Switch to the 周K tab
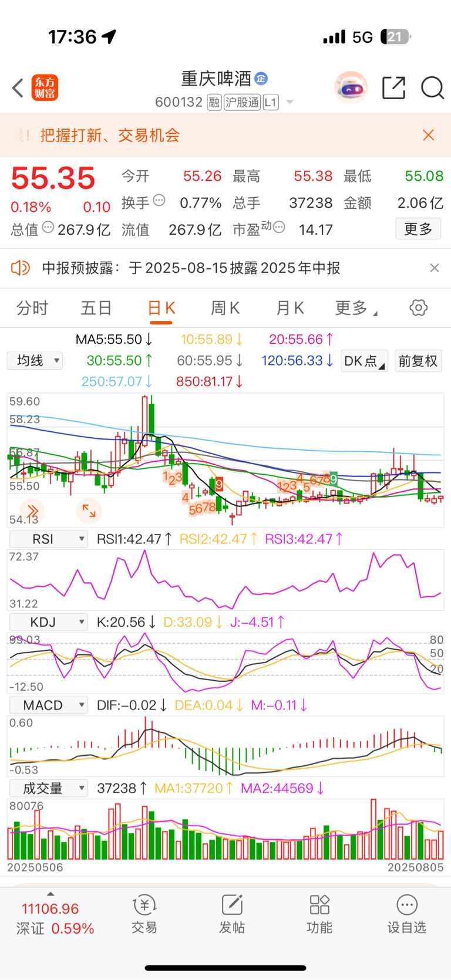The image size is (451, 980). coord(225,307)
